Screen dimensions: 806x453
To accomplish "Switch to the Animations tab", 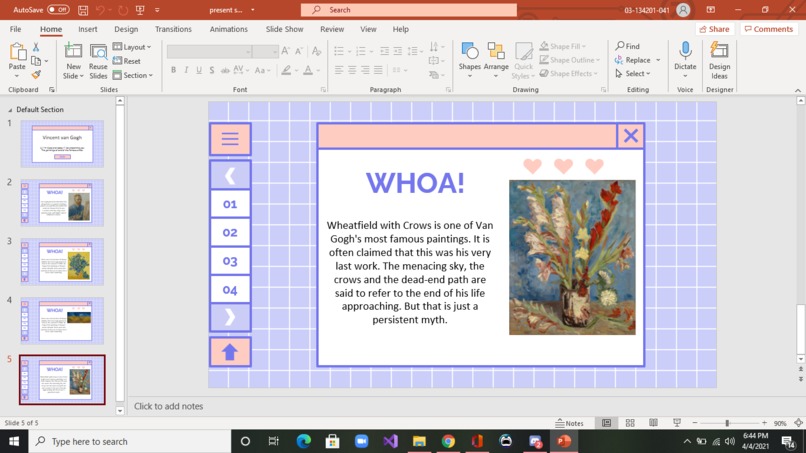I will 228,29.
